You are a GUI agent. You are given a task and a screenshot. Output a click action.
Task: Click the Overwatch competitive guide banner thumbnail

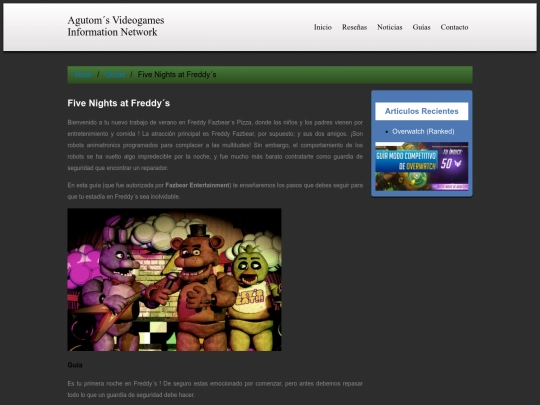(422, 166)
